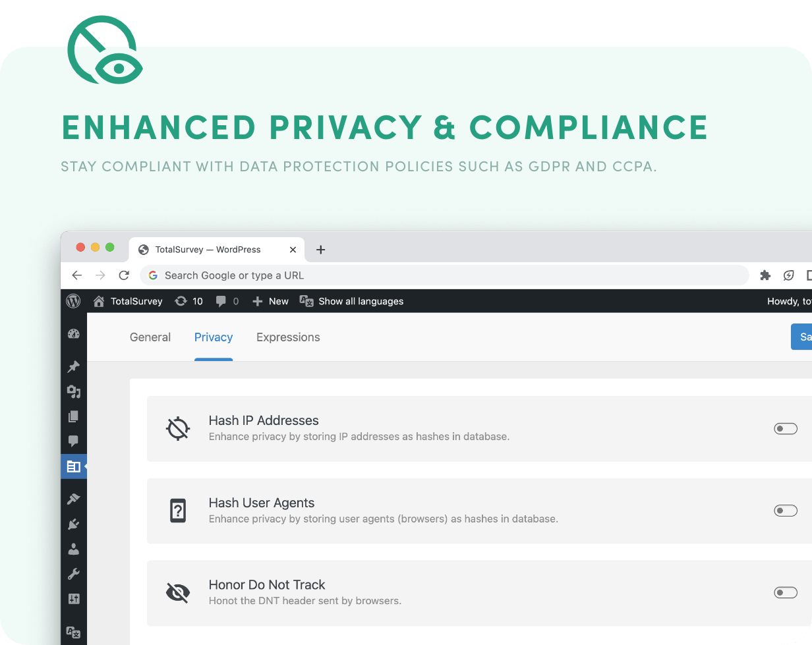Viewport: 812px width, 645px height.
Task: Open Posts pin icon in sidebar
Action: pyautogui.click(x=74, y=366)
